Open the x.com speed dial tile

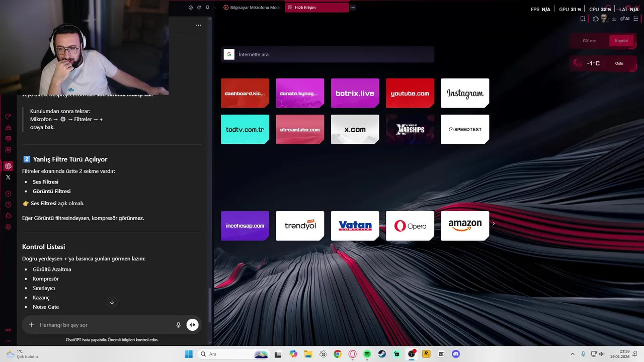coord(355,129)
